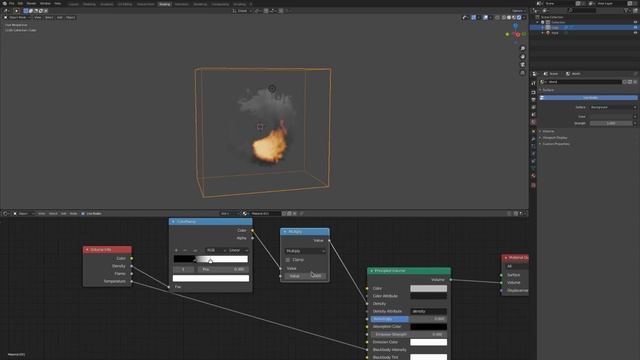Open the Object properties tab icon

533,131
